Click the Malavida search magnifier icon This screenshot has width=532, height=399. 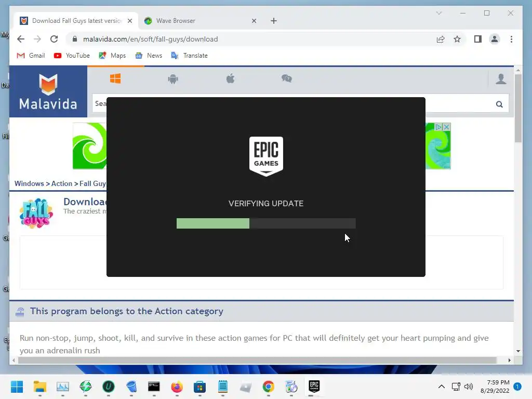[x=499, y=104]
